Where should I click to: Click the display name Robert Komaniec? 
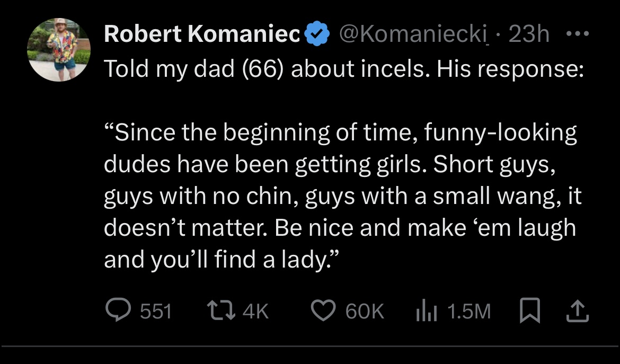(x=202, y=34)
